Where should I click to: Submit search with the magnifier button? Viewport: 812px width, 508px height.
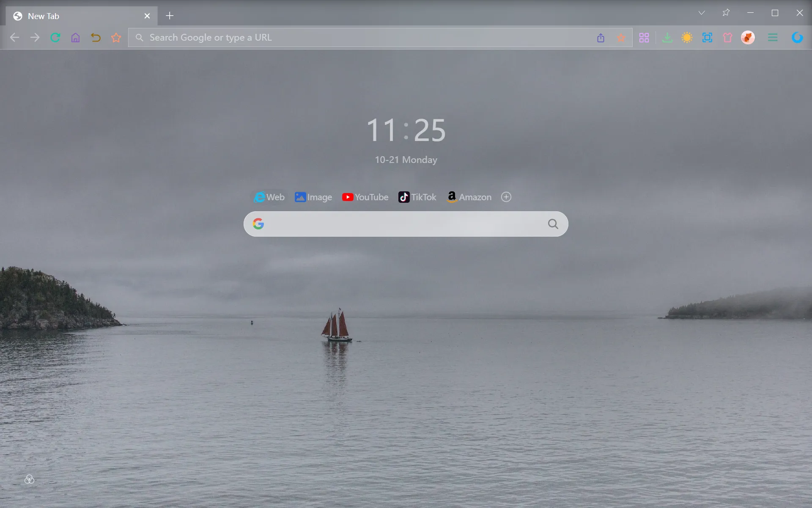[553, 224]
